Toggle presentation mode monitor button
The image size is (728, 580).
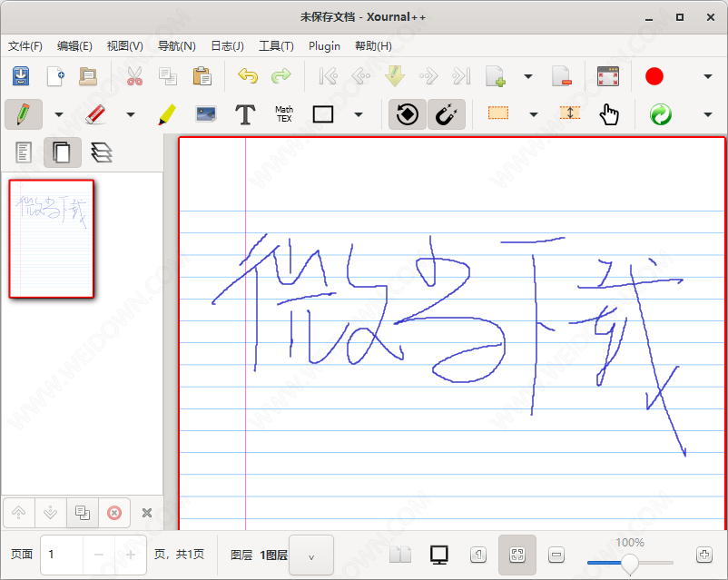click(438, 555)
